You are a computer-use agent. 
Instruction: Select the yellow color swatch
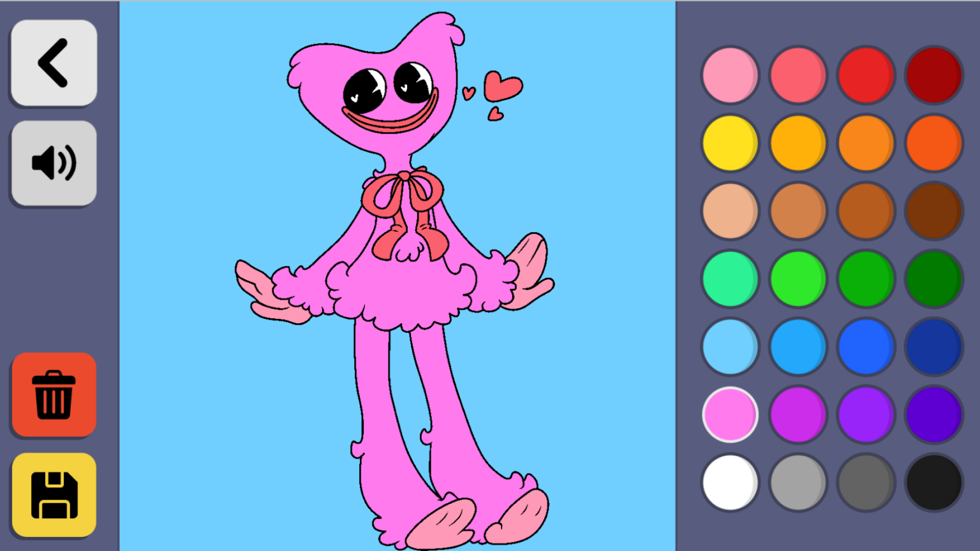[x=730, y=143]
